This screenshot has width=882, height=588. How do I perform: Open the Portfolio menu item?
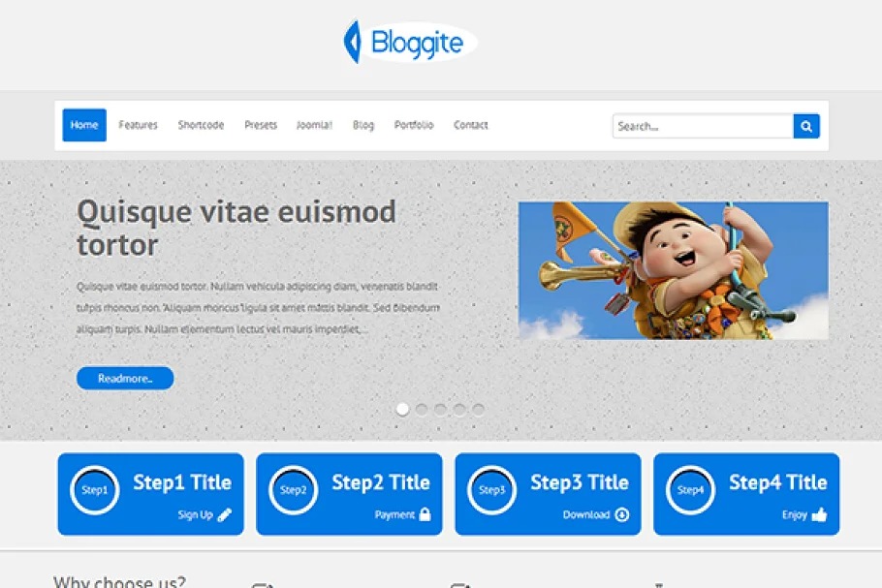414,125
